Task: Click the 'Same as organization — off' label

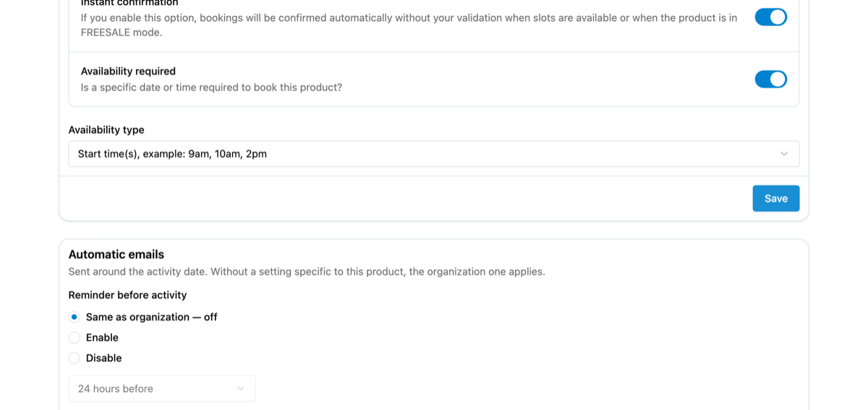Action: click(151, 317)
